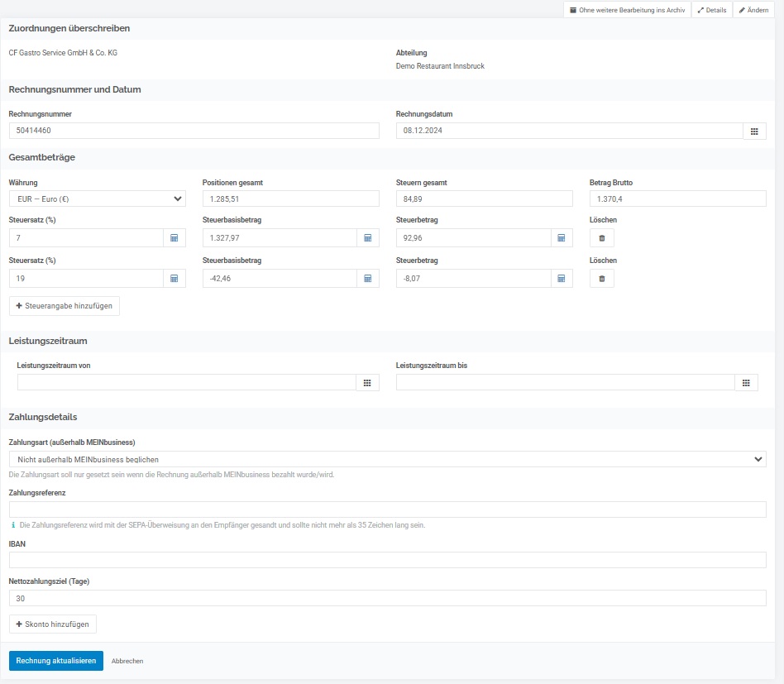Open calculator for Steuerbasisbetrag 1.327,97
Viewport: 784px width, 684px height.
[x=367, y=238]
